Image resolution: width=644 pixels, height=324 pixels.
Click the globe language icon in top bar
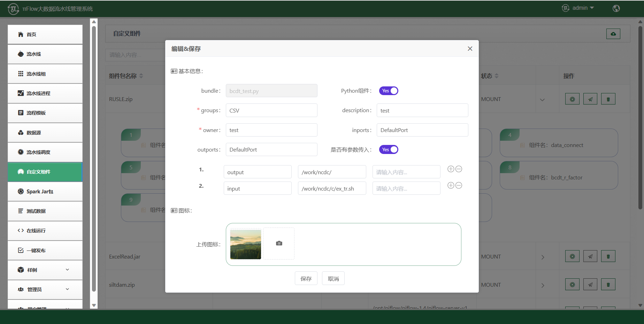click(x=616, y=8)
